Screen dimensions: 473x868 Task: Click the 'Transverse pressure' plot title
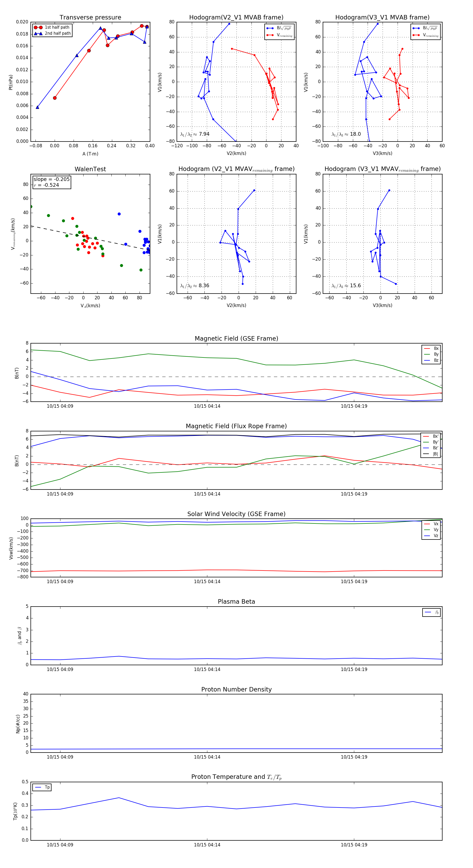90,18
